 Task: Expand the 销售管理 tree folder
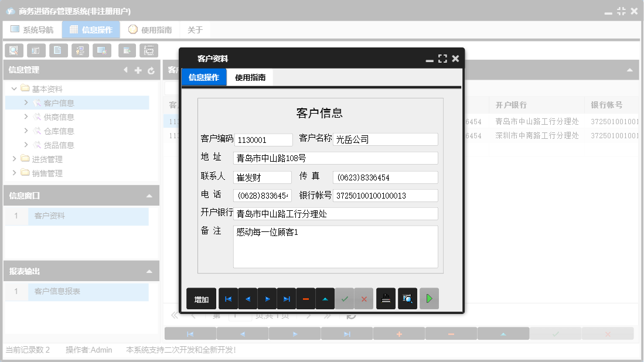pyautogui.click(x=15, y=173)
